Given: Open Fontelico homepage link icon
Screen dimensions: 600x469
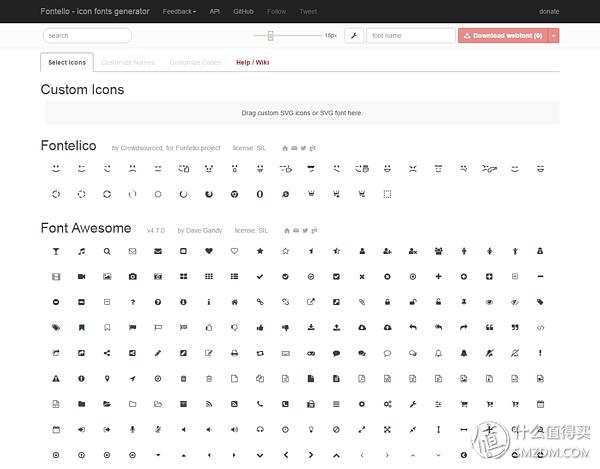Looking at the screenshot, I should pos(285,148).
